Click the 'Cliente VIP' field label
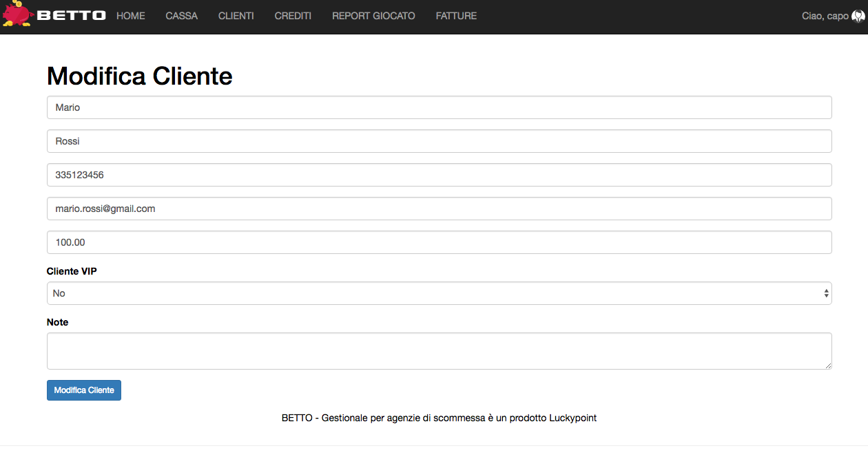 click(x=72, y=271)
